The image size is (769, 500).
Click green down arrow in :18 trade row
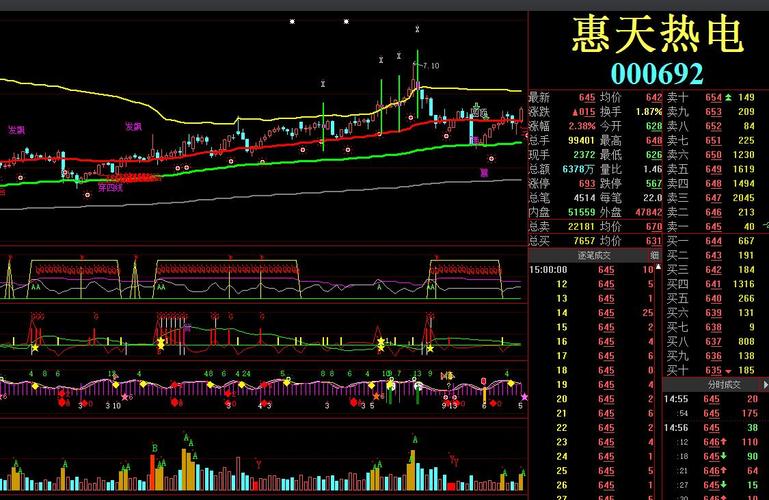click(x=723, y=456)
